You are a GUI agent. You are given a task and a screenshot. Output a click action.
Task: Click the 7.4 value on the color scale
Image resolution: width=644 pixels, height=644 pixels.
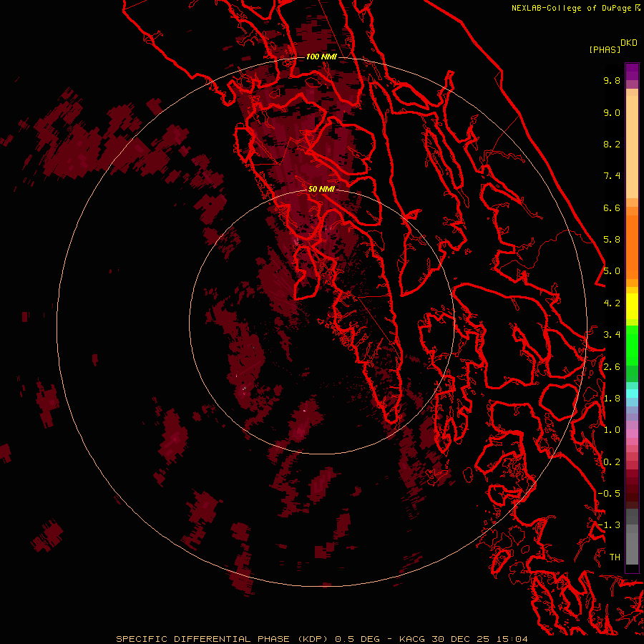tap(612, 176)
